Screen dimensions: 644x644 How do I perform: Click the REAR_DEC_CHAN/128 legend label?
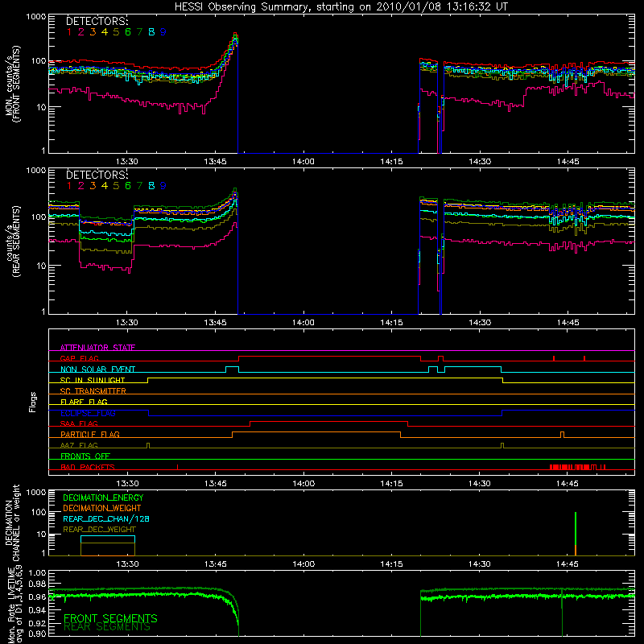click(106, 519)
